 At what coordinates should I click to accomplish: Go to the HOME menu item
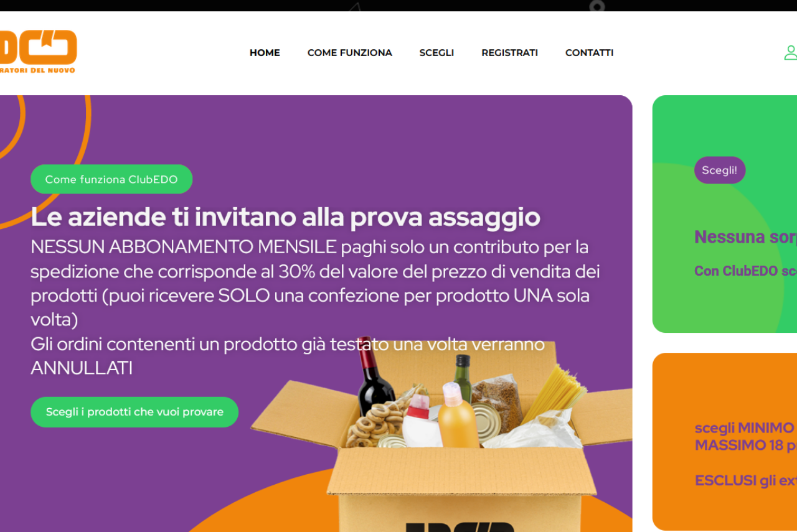click(265, 53)
